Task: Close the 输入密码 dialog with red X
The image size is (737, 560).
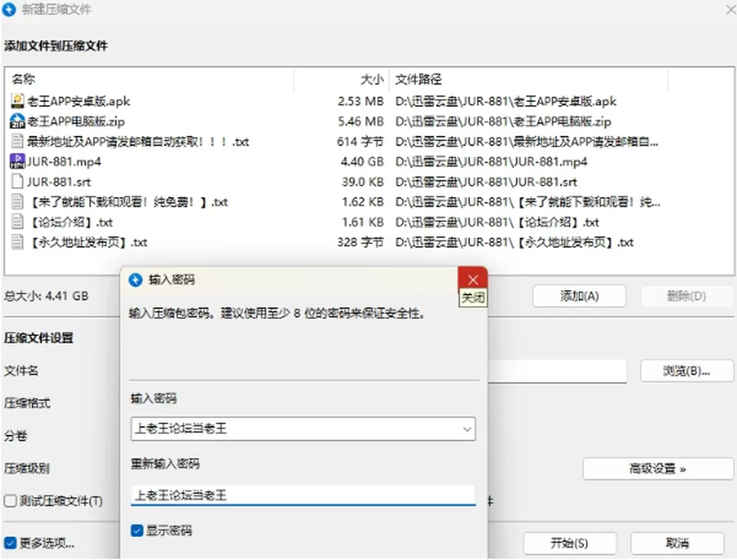Action: pyautogui.click(x=472, y=279)
